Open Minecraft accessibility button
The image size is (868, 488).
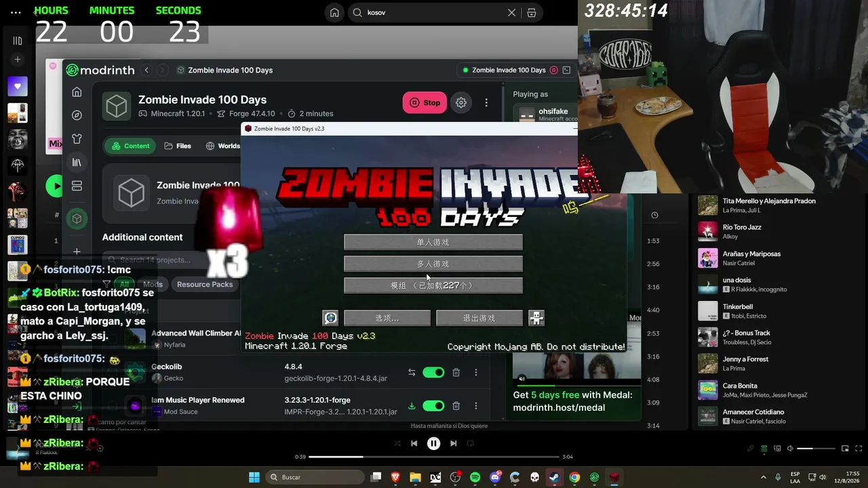pos(536,318)
